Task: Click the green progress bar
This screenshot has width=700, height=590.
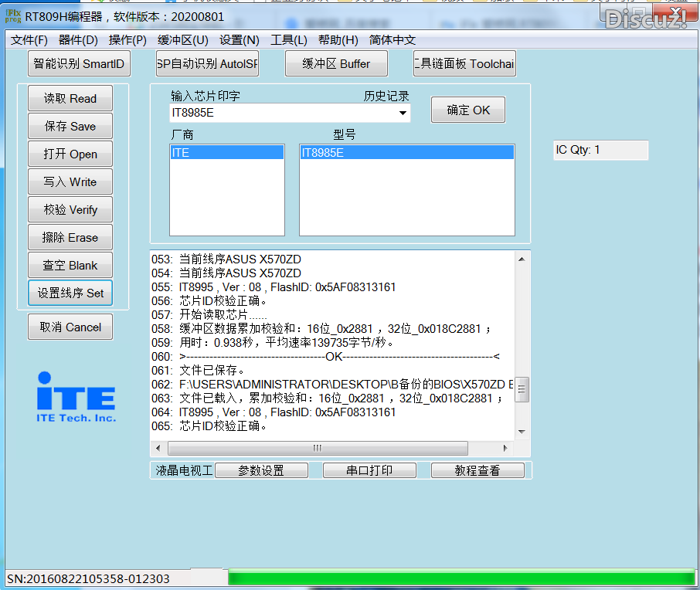Action: tap(461, 576)
